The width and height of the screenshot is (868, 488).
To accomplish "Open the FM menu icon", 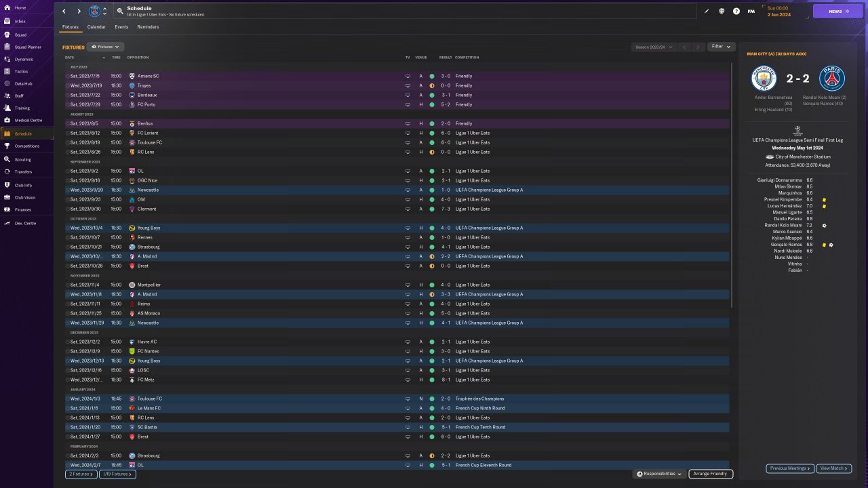I will pos(751,11).
